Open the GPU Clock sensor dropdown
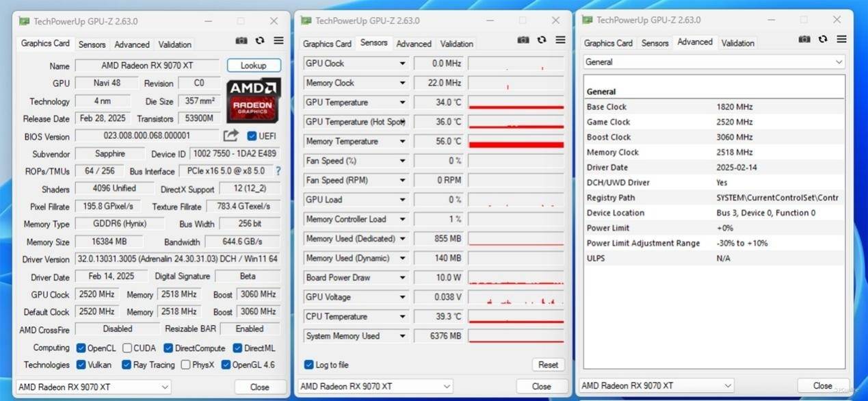 coord(402,64)
